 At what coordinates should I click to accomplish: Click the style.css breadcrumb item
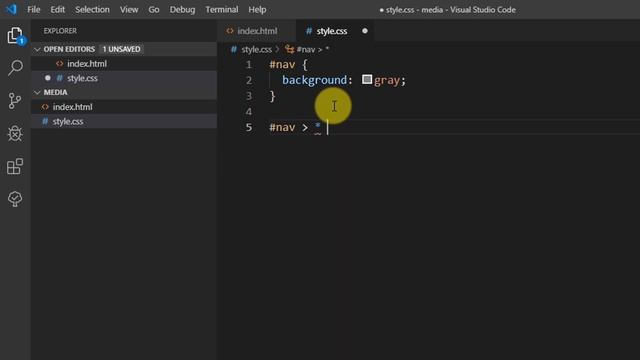click(x=256, y=49)
